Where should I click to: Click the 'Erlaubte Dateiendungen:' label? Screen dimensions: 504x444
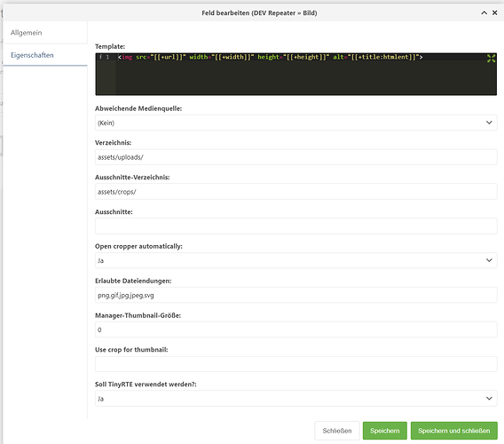coord(133,281)
